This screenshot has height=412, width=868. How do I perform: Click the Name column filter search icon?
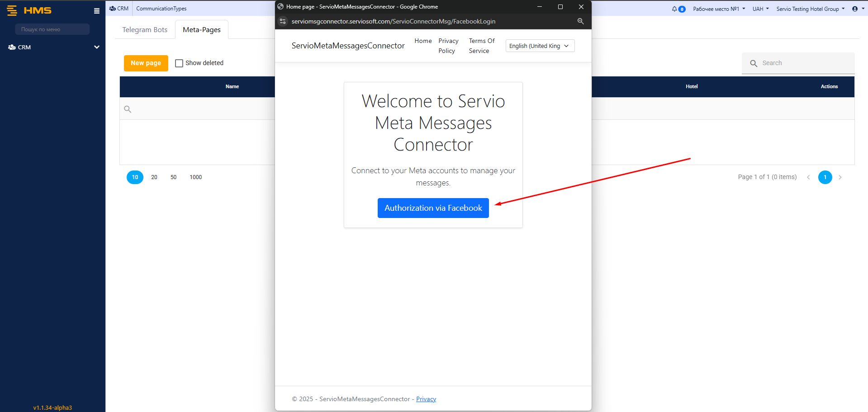[x=128, y=109]
